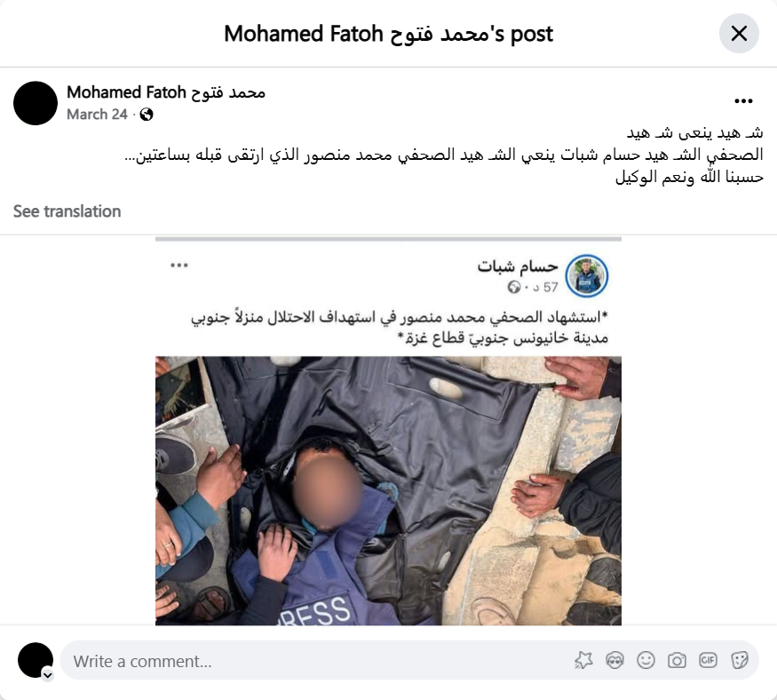
Task: Click the AI sparkle comment icon
Action: [583, 660]
